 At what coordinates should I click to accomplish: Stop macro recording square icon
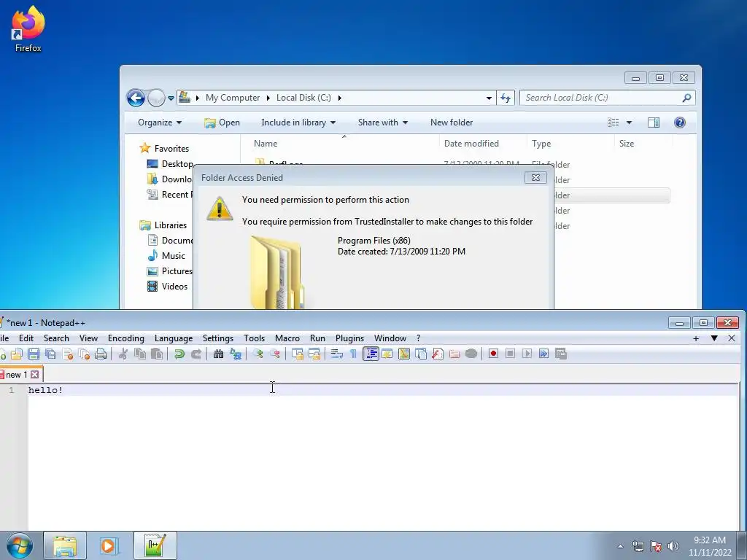point(510,354)
